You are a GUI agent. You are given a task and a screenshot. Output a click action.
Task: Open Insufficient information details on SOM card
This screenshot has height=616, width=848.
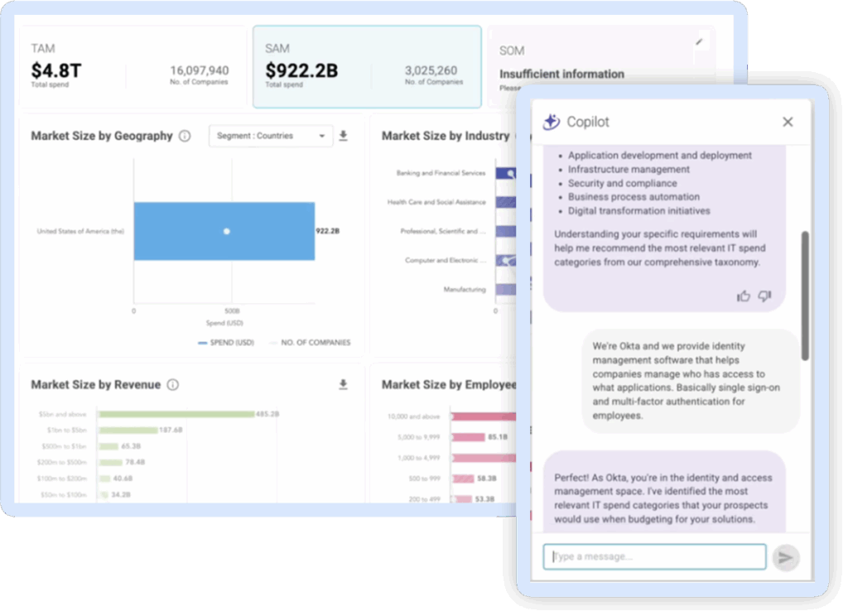click(561, 74)
